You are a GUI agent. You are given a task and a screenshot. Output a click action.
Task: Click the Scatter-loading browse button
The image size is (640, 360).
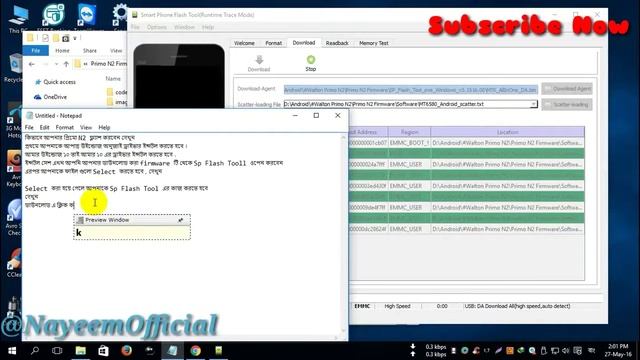click(x=567, y=104)
